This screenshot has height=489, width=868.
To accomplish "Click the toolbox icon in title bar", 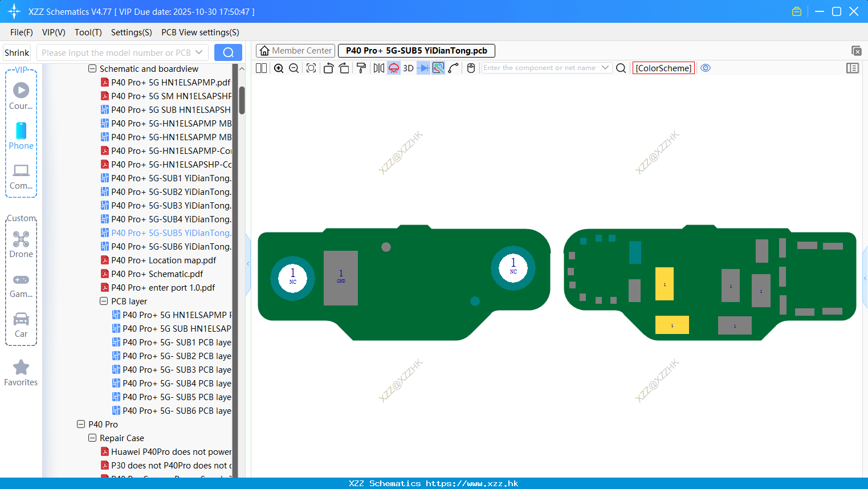I will click(x=797, y=11).
